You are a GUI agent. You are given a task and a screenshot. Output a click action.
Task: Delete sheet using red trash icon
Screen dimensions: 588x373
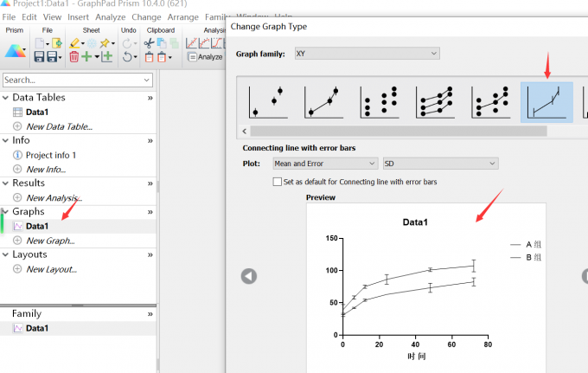pos(74,57)
